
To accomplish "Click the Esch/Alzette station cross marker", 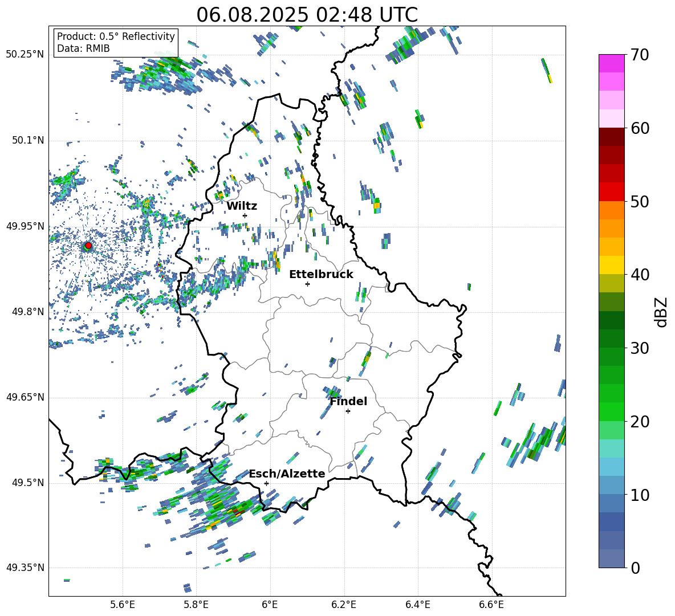I will pos(266,483).
